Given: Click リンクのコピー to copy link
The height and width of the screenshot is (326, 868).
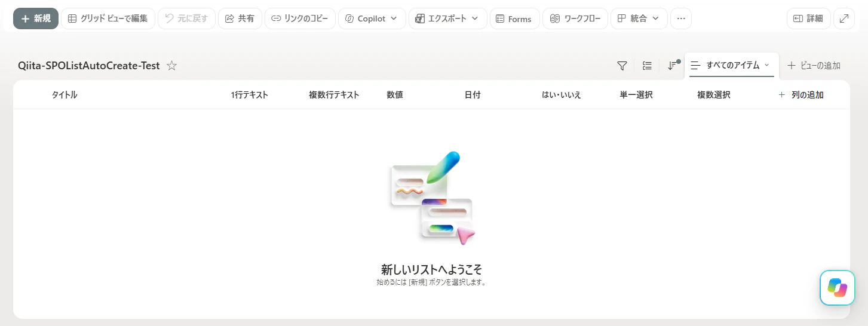Looking at the screenshot, I should pyautogui.click(x=300, y=19).
